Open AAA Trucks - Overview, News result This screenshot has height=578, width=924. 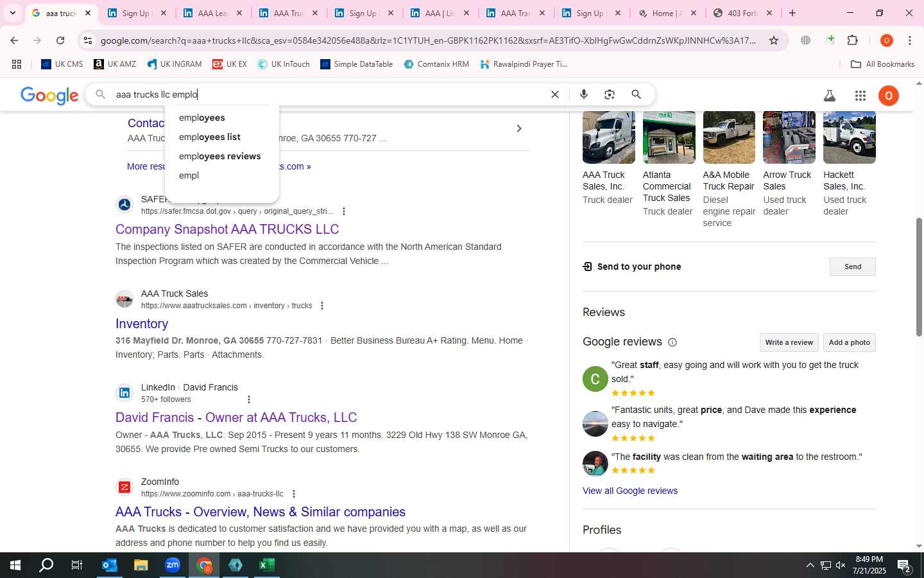261,512
